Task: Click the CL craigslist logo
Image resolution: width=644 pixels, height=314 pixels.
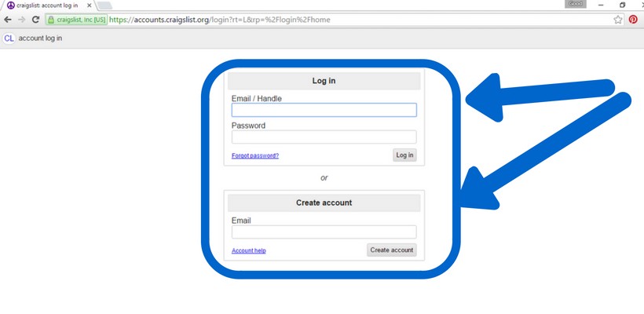Action: click(x=9, y=38)
